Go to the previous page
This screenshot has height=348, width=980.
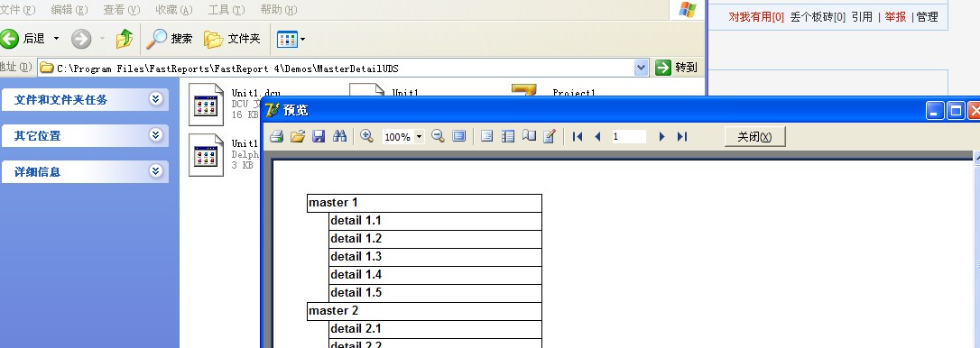[x=597, y=136]
